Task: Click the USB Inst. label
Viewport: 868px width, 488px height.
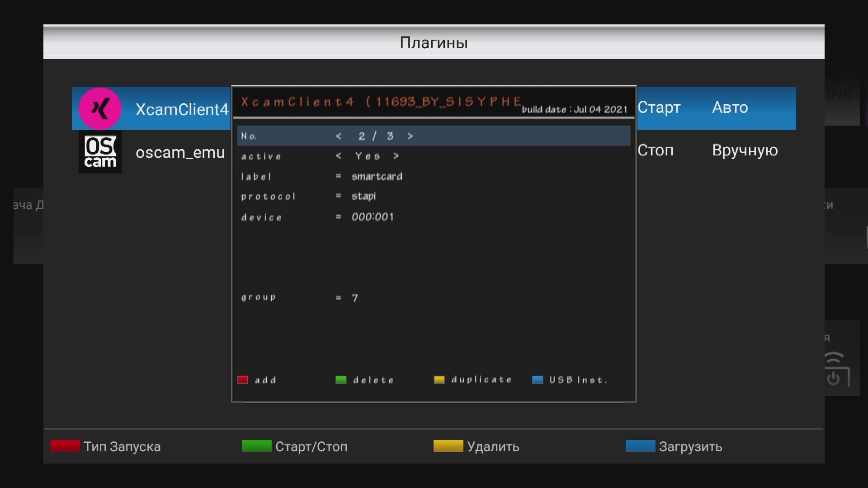Action: tap(578, 380)
